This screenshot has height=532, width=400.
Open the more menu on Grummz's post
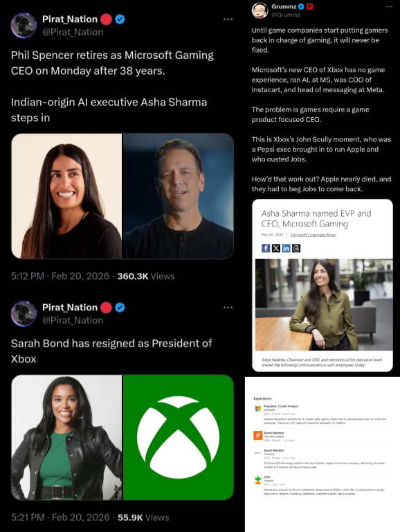pyautogui.click(x=389, y=6)
